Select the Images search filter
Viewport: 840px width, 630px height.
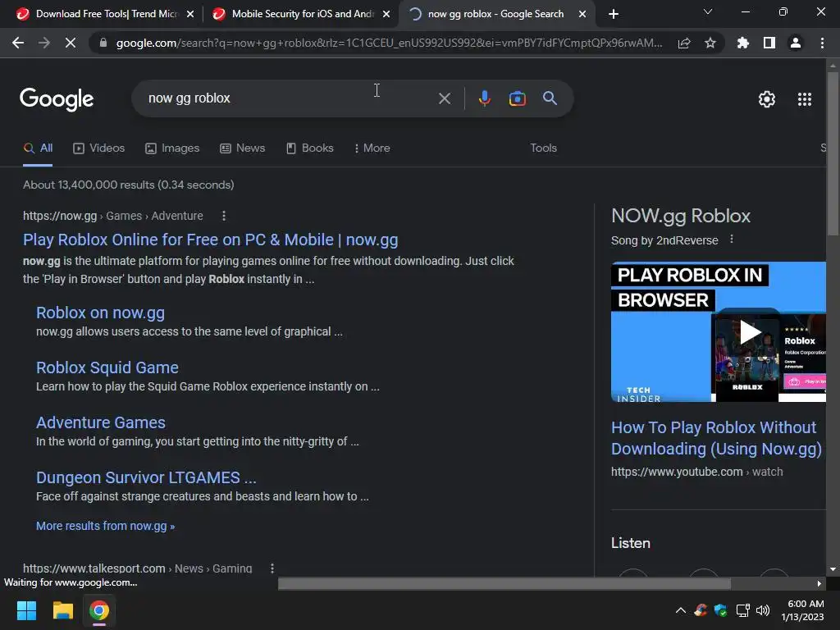coord(172,148)
